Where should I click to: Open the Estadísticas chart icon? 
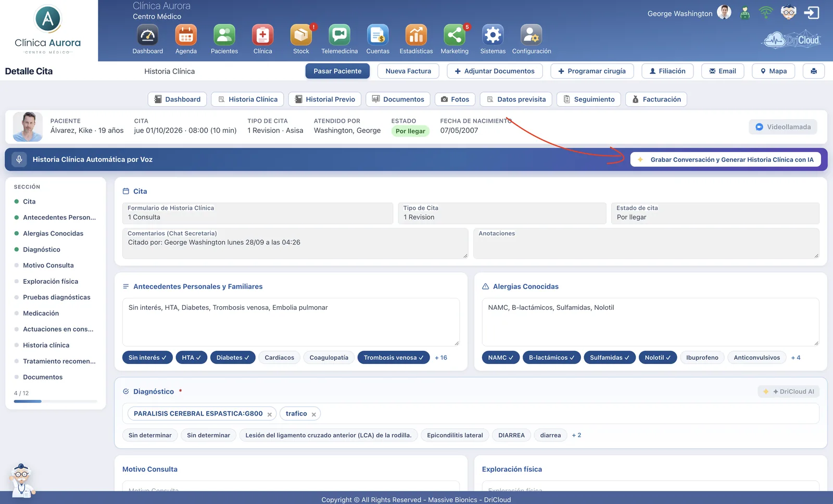[416, 35]
